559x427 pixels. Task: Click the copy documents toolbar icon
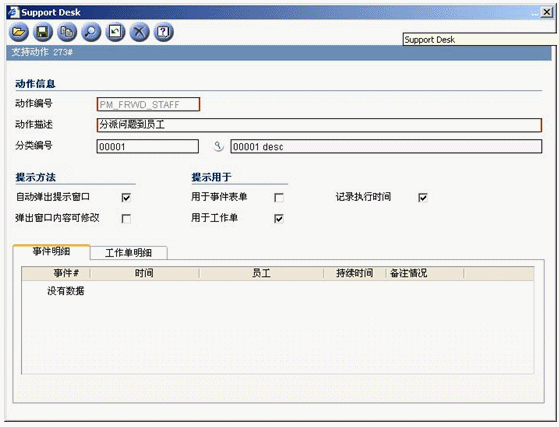coord(67,32)
